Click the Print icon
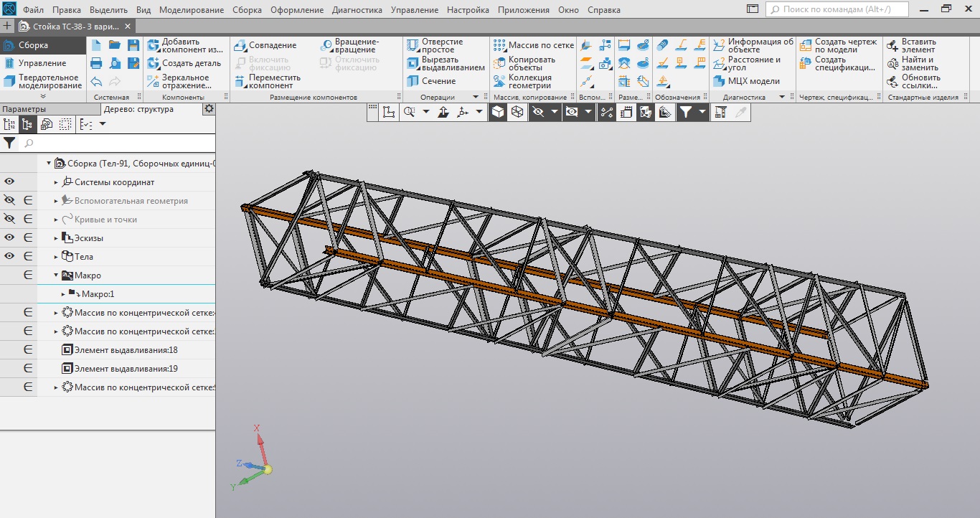Image resolution: width=980 pixels, height=518 pixels. (x=96, y=63)
